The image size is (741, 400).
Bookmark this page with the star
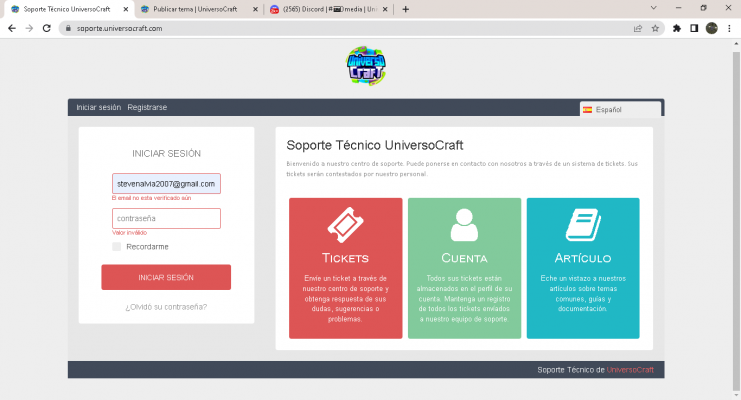click(x=655, y=28)
